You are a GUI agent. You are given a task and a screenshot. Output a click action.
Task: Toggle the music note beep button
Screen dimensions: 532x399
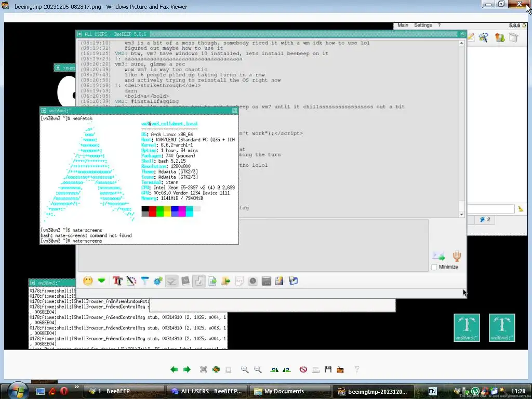click(199, 281)
